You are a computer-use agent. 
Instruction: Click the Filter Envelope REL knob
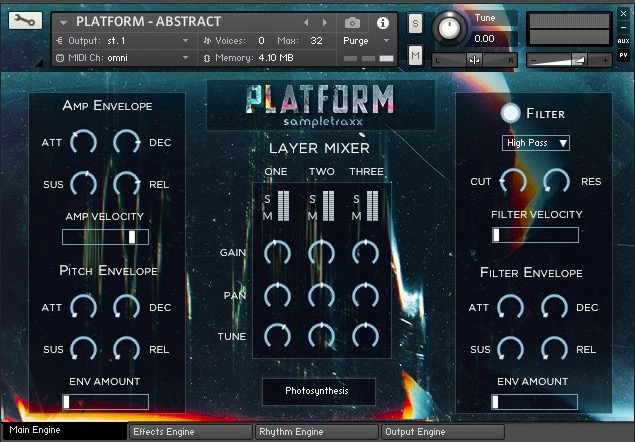(554, 349)
